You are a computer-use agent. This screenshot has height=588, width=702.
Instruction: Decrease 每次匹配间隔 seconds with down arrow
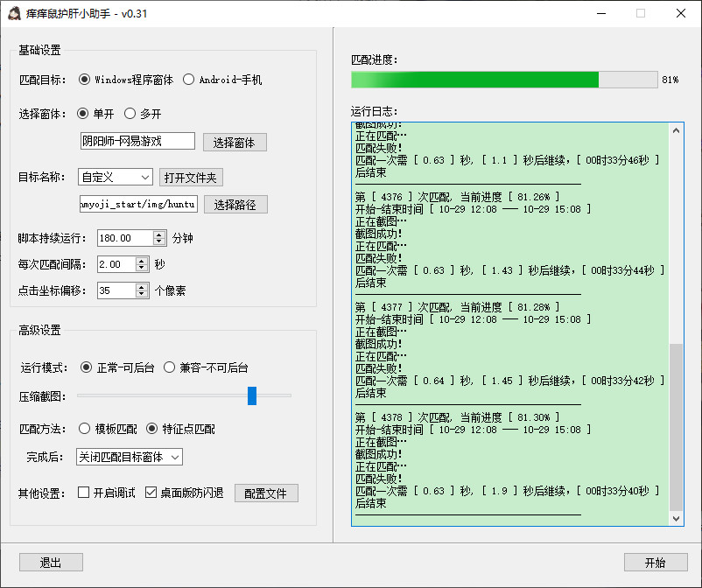(x=142, y=268)
